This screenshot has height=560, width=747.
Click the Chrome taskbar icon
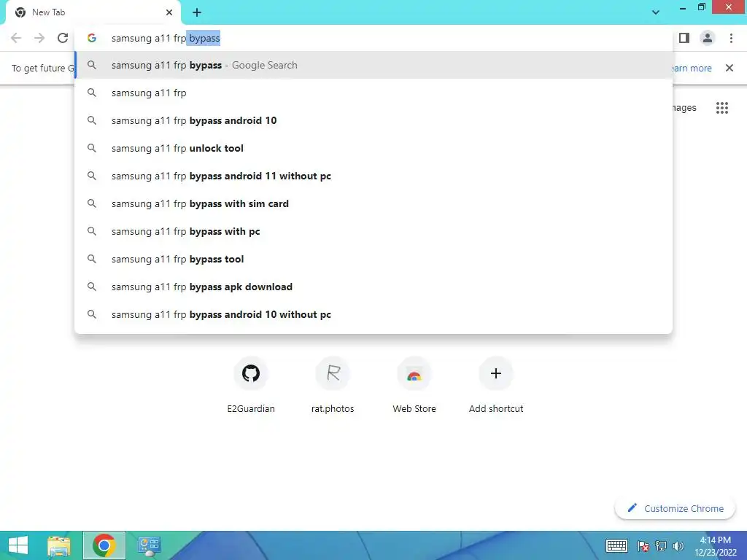coord(104,545)
